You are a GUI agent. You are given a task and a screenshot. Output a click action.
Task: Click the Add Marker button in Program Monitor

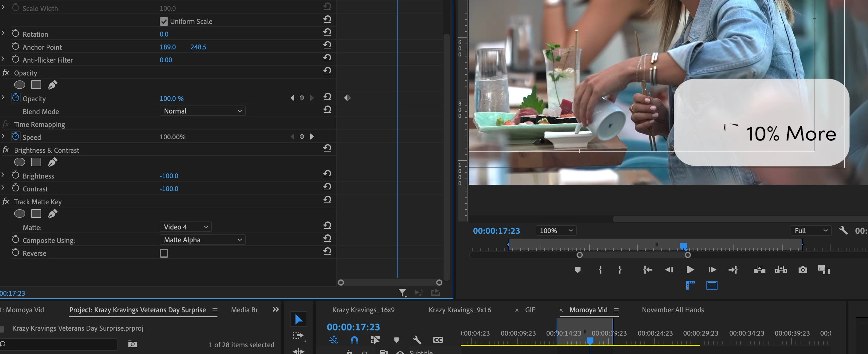(577, 270)
